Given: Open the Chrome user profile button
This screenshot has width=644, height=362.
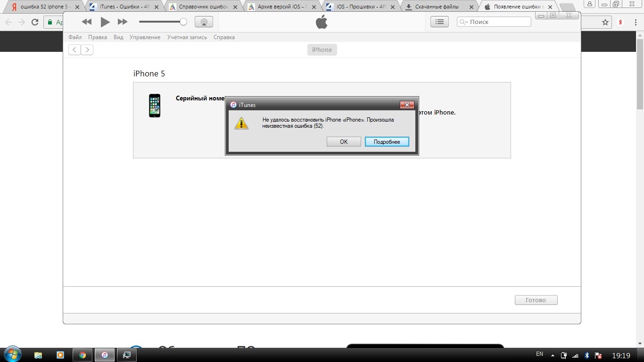Looking at the screenshot, I should 590,4.
